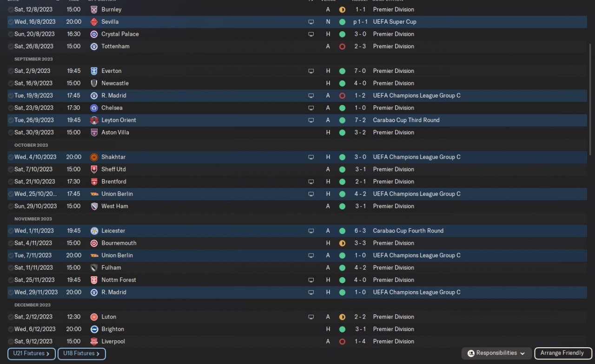Screen dimensions: 595x364
Task: Click TV broadcast icon for Luton match
Action: click(311, 317)
